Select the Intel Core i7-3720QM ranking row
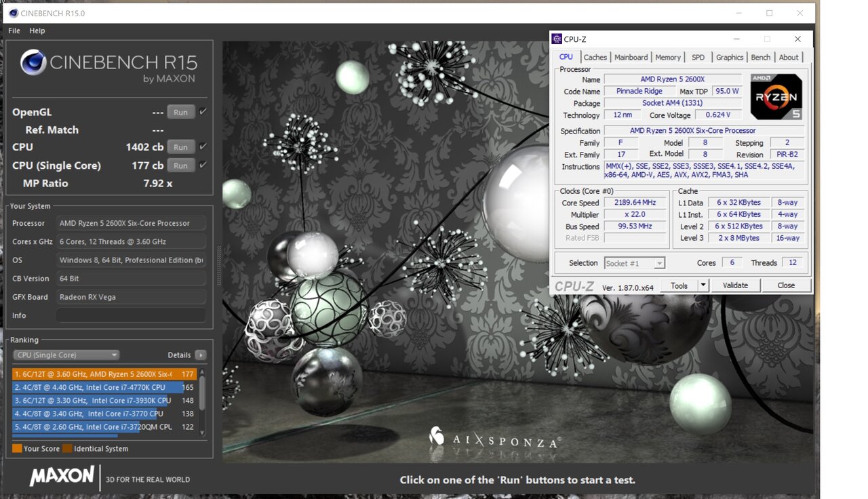868x499 pixels. (x=104, y=427)
